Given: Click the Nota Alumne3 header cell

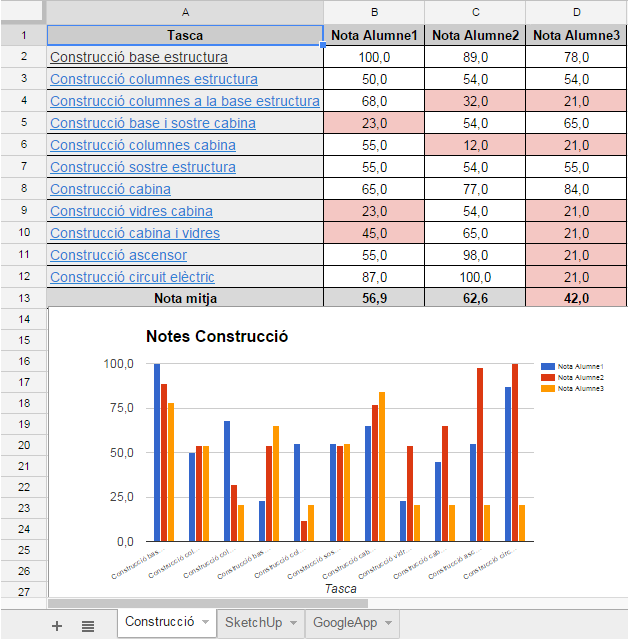Looking at the screenshot, I should pyautogui.click(x=576, y=35).
